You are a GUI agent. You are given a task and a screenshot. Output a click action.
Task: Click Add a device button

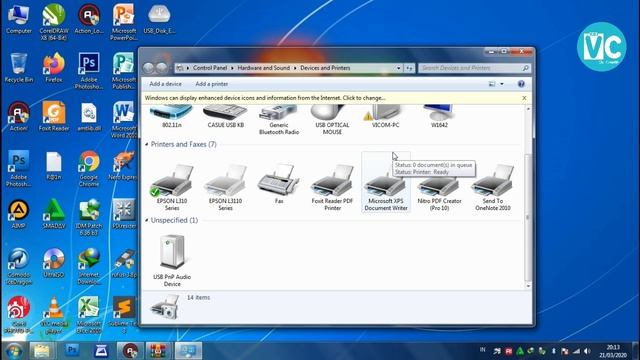click(x=165, y=84)
